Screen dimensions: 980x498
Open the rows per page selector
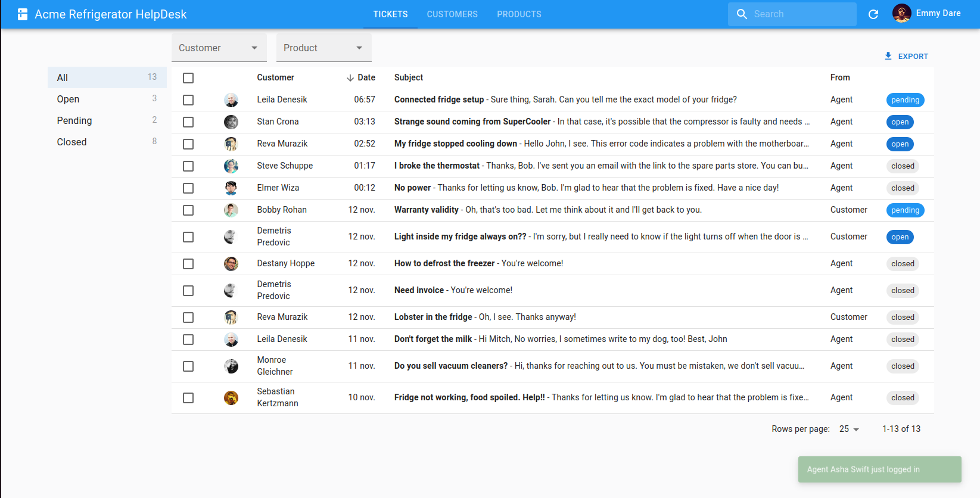pyautogui.click(x=849, y=429)
